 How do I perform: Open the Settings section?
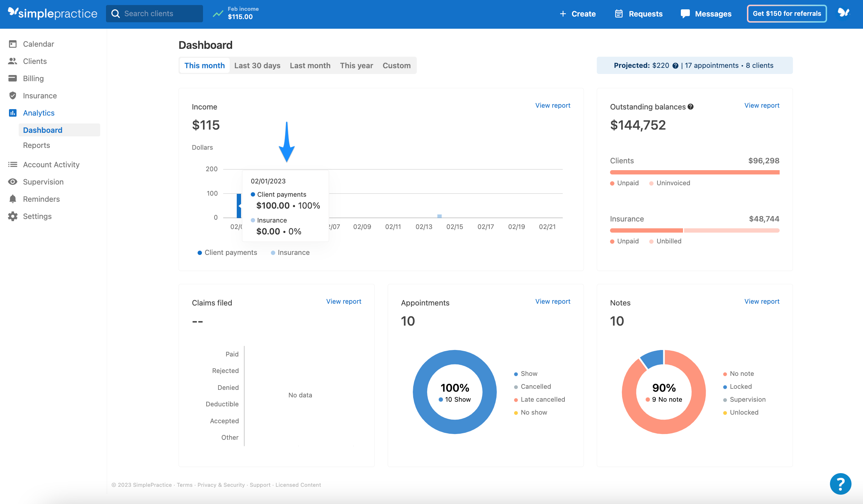tap(37, 216)
